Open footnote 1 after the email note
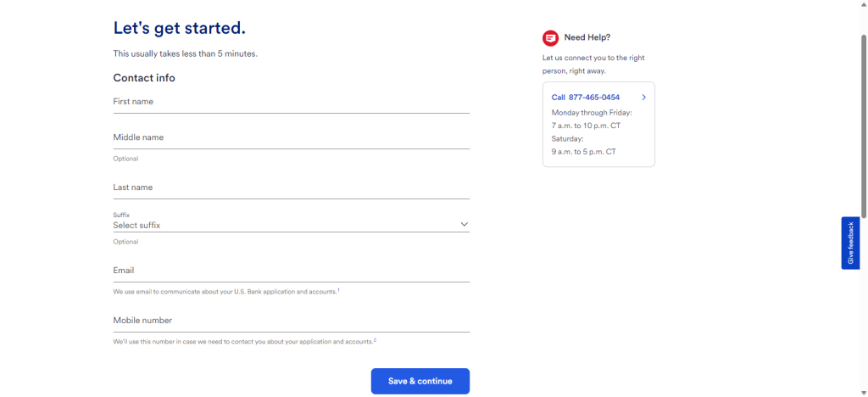This screenshot has height=397, width=868. [x=339, y=289]
